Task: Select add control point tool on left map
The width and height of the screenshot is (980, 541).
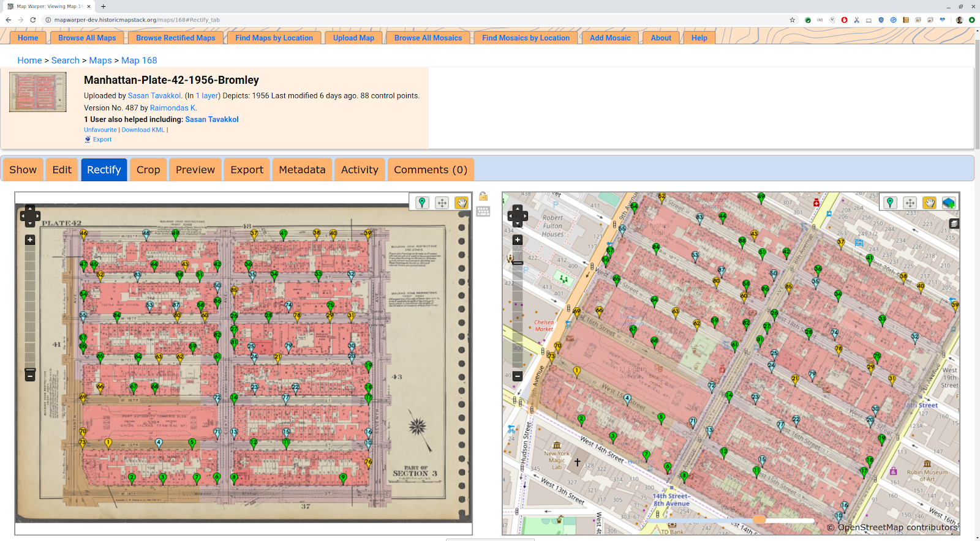Action: point(423,203)
